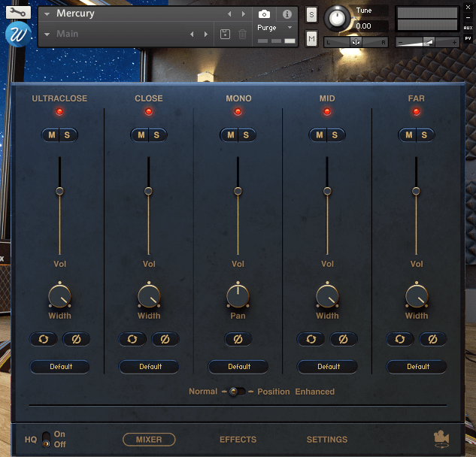The height and width of the screenshot is (457, 476).
Task: Click the camera icon at bottom right
Action: [x=441, y=438]
